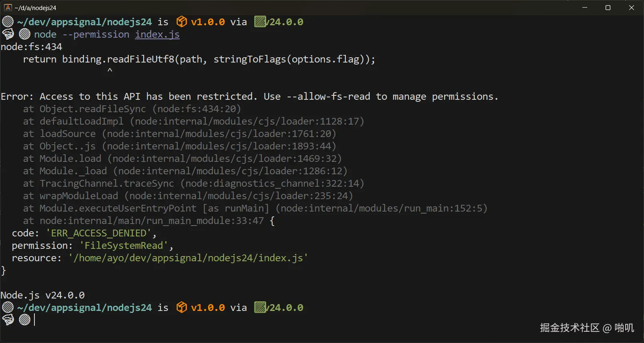Select the 'run_main_module:33:47' stack line

(x=149, y=221)
